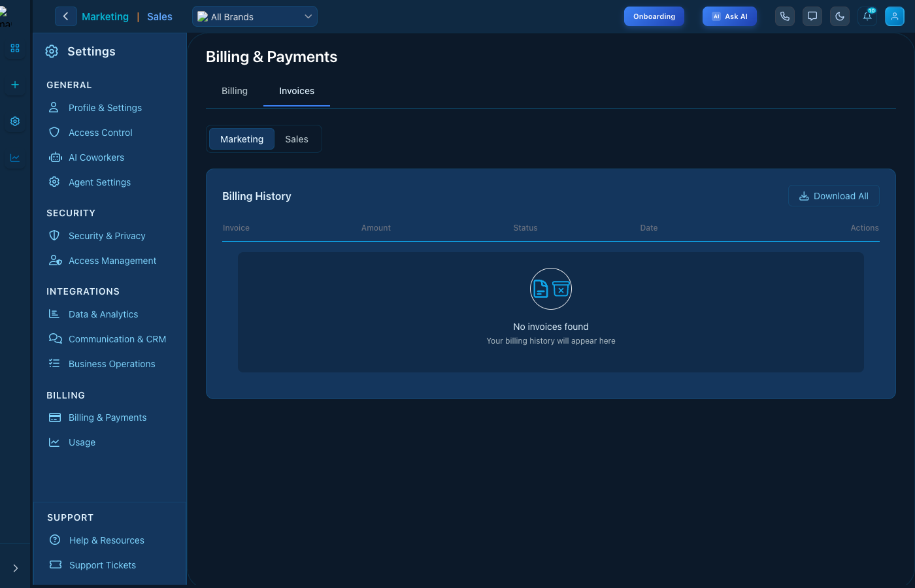Open the gear icon in left rail

[x=15, y=122]
